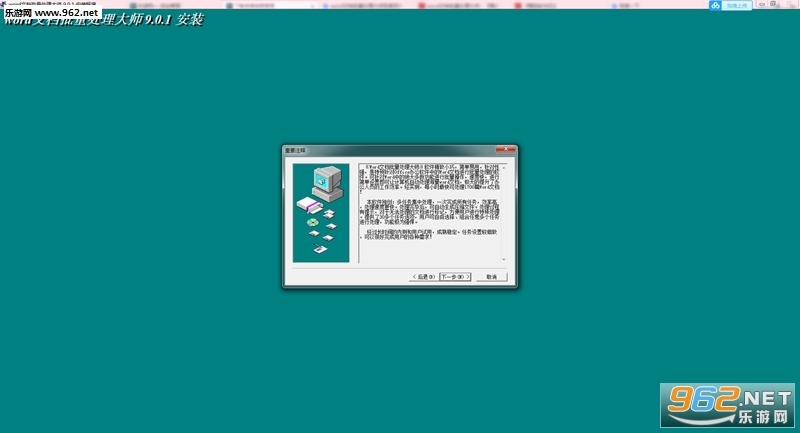Click the 后退 (Back) button
800x433 pixels.
423,277
